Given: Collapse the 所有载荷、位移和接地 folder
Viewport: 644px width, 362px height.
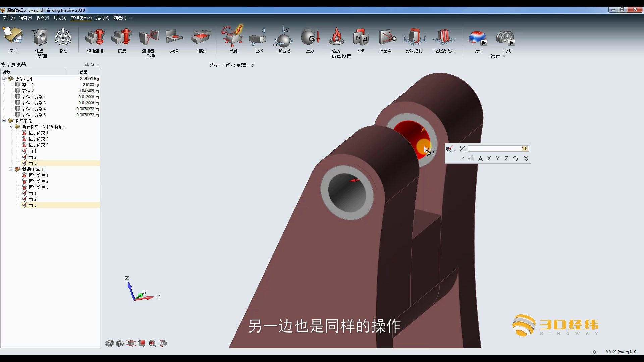Looking at the screenshot, I should click(11, 127).
